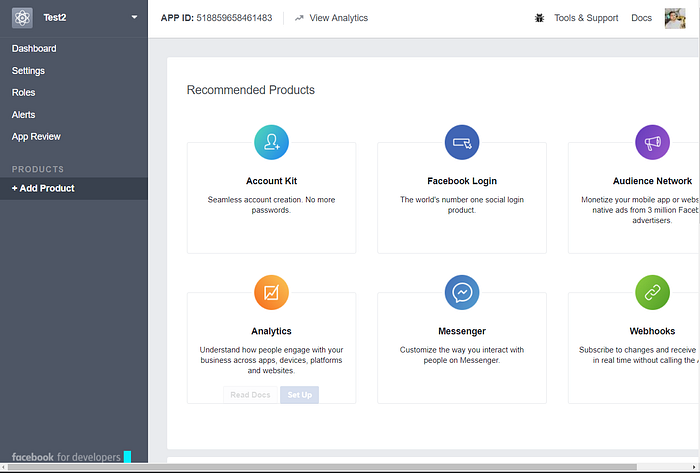Select the Messenger title text
This screenshot has width=700, height=473.
tap(462, 331)
